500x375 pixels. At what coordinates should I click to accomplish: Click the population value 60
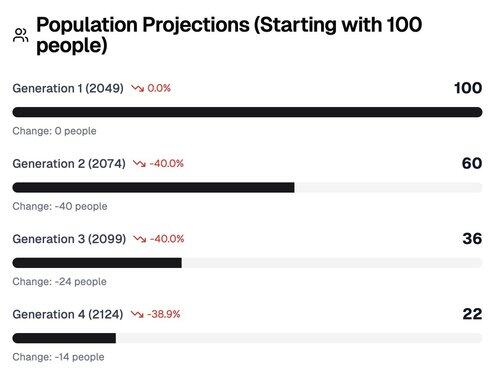(472, 163)
